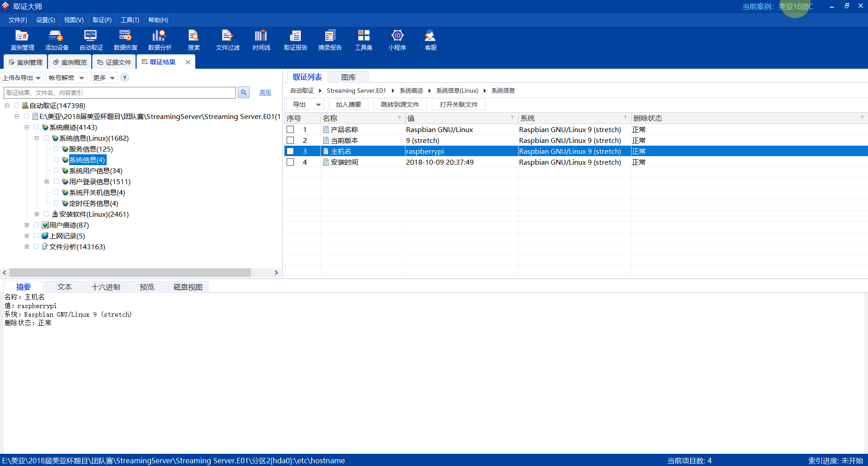Expand 用户登录信息(1511) node
Screen dimensions: 868x466
[47, 181]
